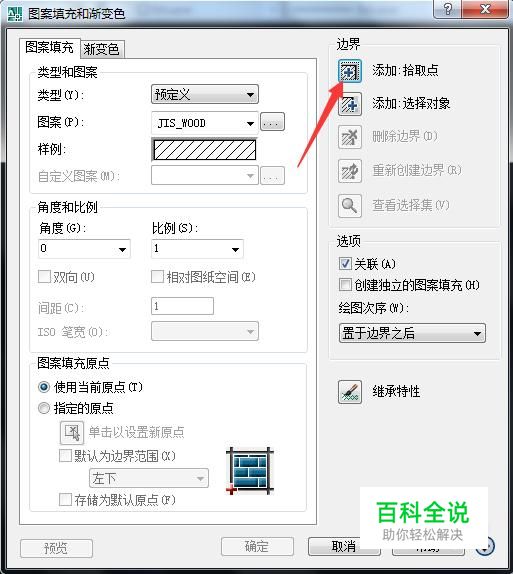Click the Inherit Properties (继承特性) icon

(350, 392)
